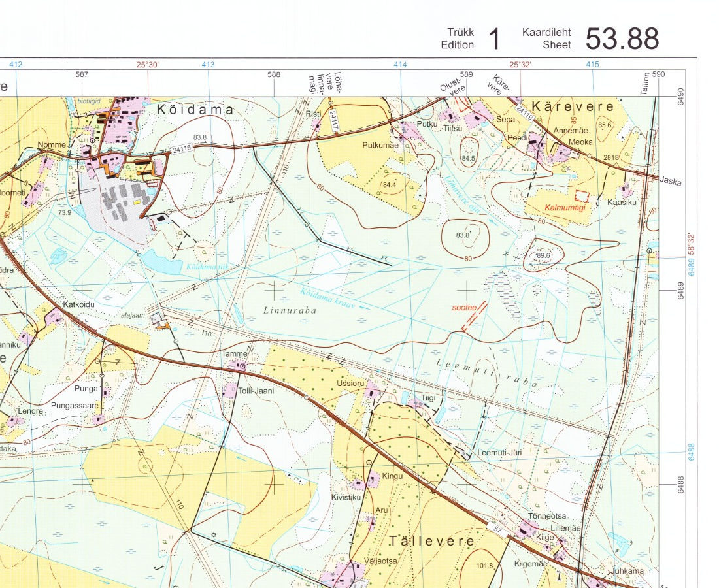
Task: Select the Meoka farm label
Action: click(x=580, y=142)
